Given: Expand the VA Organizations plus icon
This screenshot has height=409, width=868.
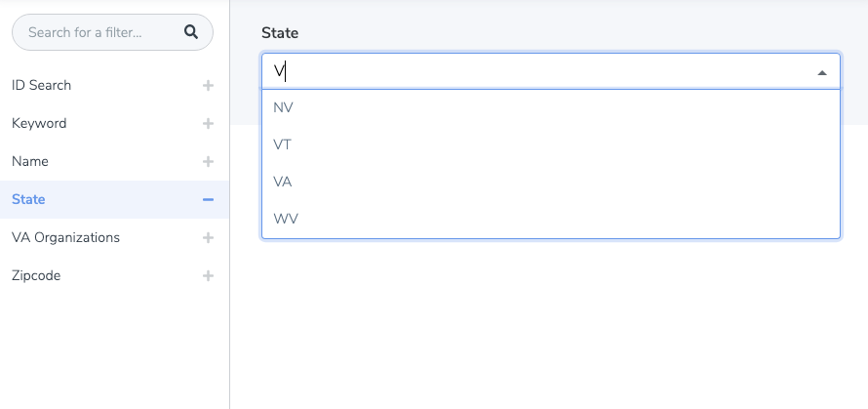Looking at the screenshot, I should (x=208, y=238).
